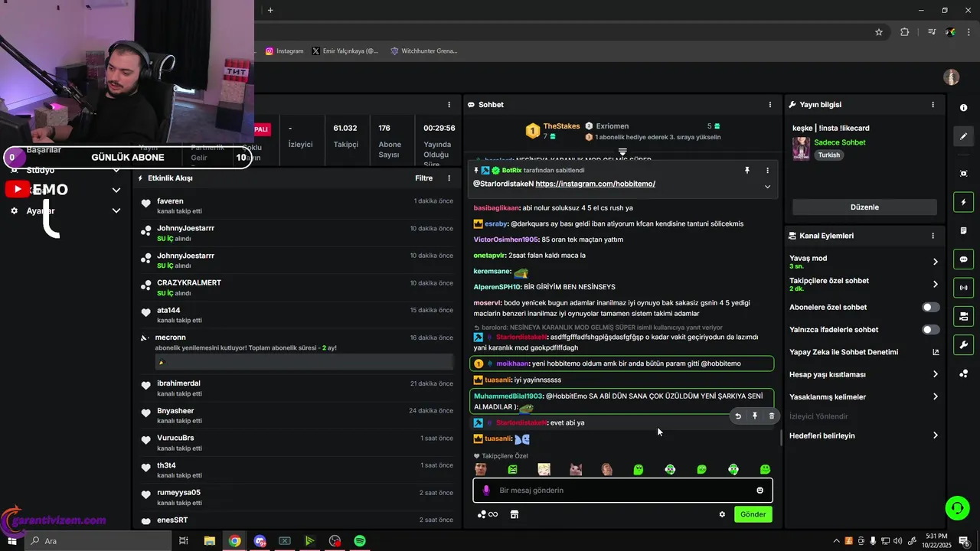Insert the cat emote from emote row
The width and height of the screenshot is (980, 551).
pyautogui.click(x=576, y=469)
